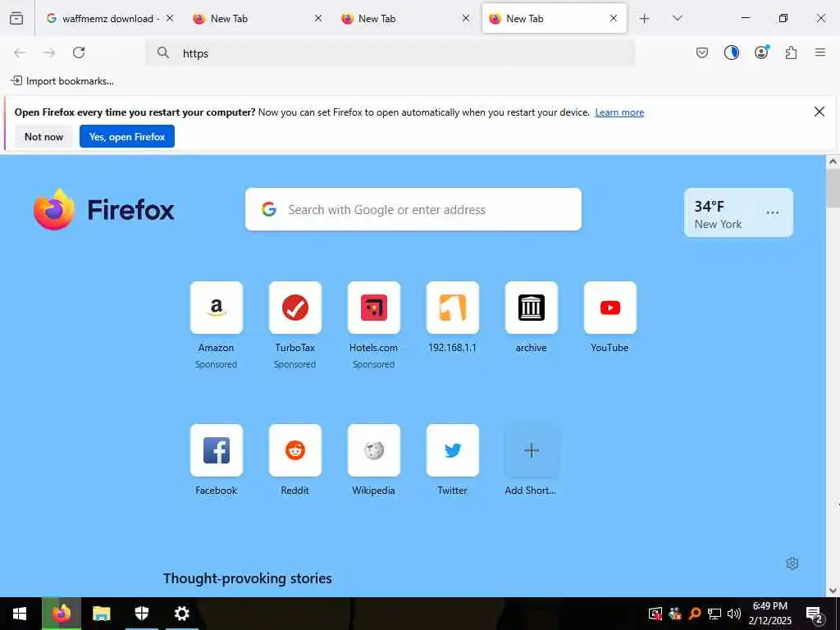Open the archive shortcut tile
The image size is (840, 630).
tap(532, 308)
